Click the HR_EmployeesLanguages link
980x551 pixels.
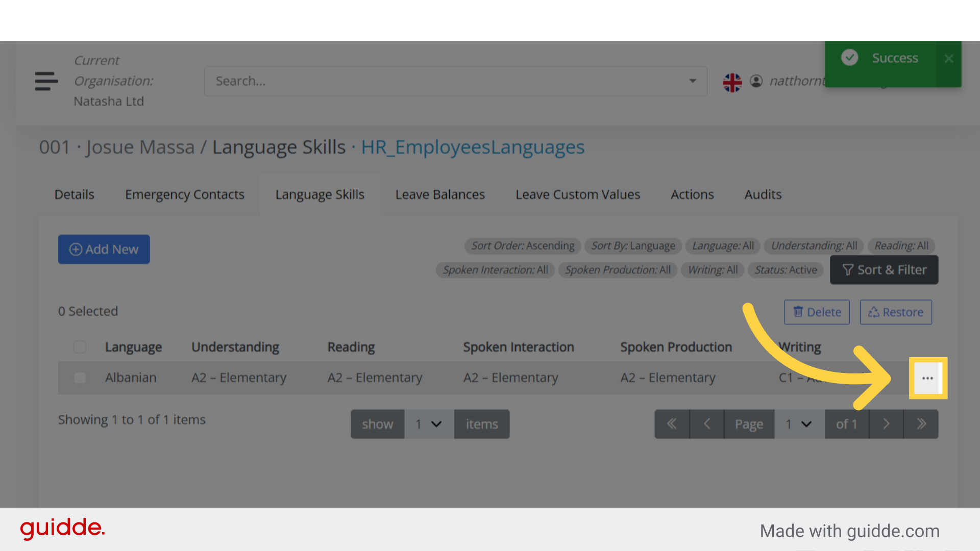click(473, 147)
